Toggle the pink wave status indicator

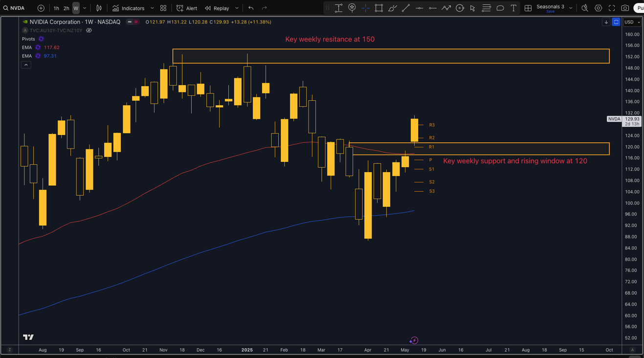(136, 22)
